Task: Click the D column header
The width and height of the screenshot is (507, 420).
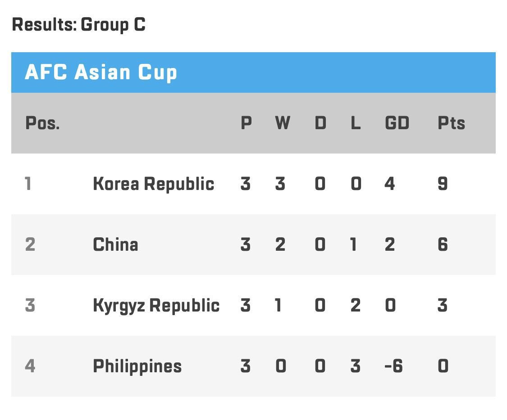Action: click(320, 123)
